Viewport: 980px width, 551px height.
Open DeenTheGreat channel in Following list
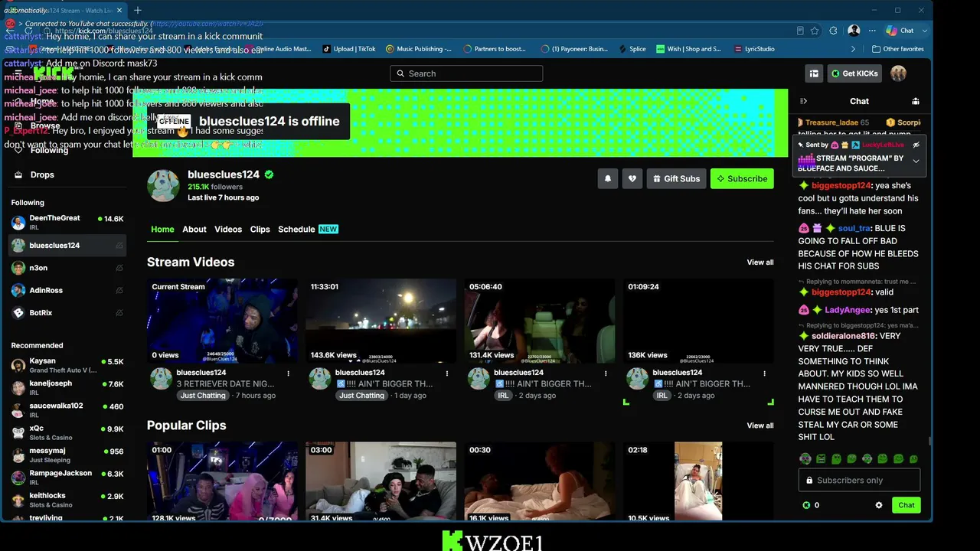pyautogui.click(x=67, y=223)
